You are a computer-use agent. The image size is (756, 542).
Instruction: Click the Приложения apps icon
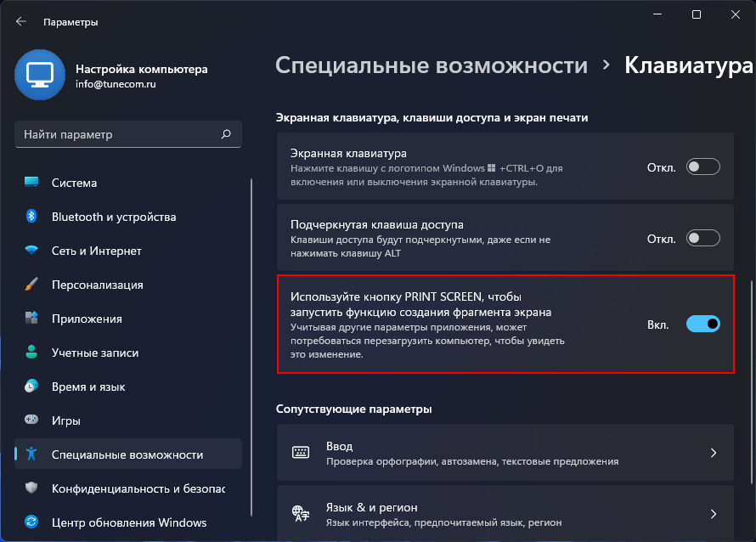(x=31, y=318)
